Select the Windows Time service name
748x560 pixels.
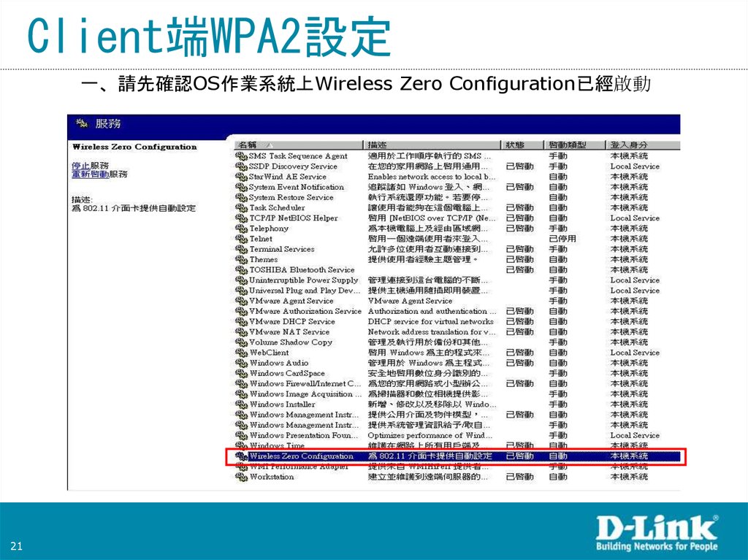[x=277, y=445]
